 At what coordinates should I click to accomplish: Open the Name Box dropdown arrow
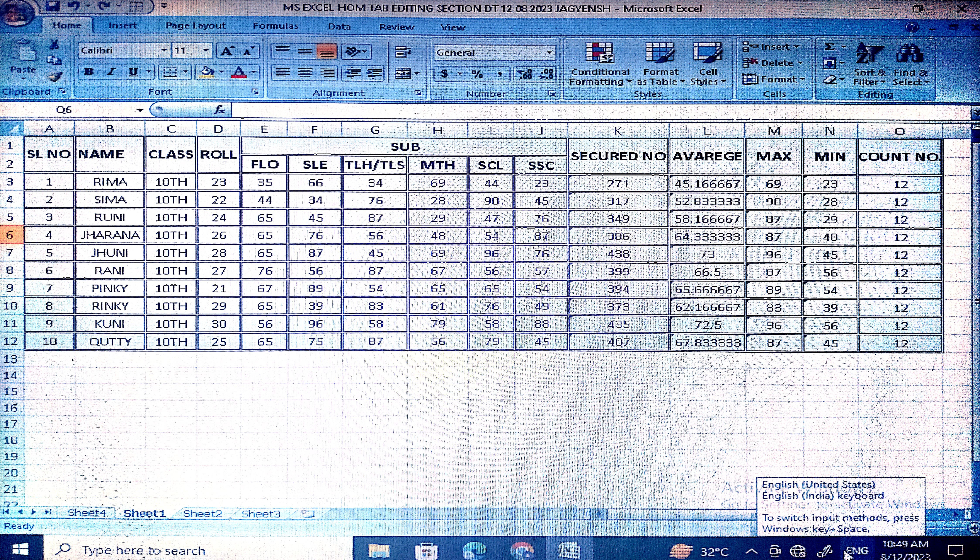coord(140,110)
